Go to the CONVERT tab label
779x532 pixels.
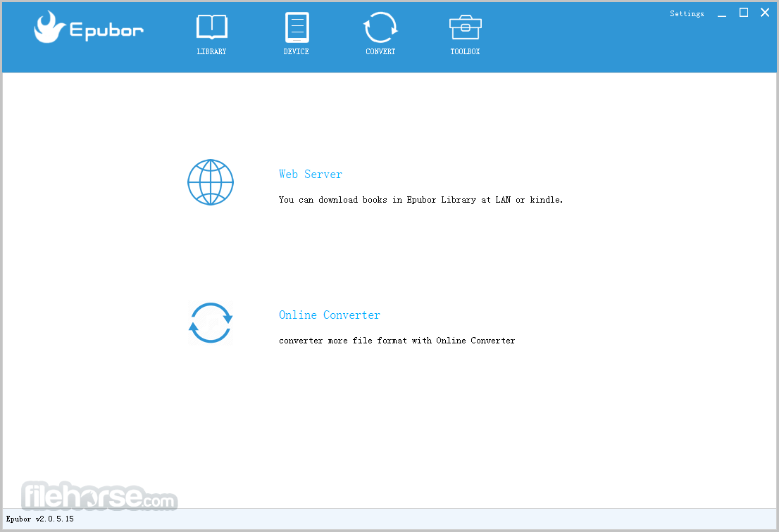[x=380, y=51]
